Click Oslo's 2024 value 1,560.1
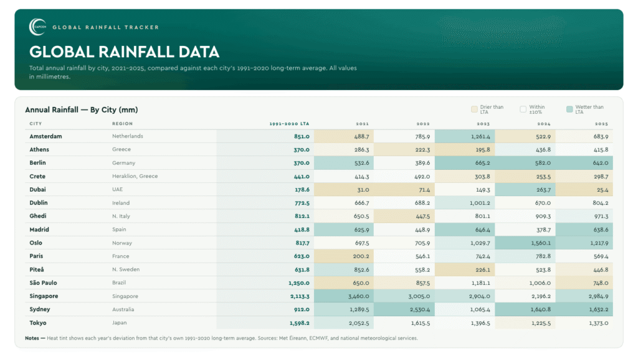This screenshot has width=638, height=364. click(x=541, y=243)
